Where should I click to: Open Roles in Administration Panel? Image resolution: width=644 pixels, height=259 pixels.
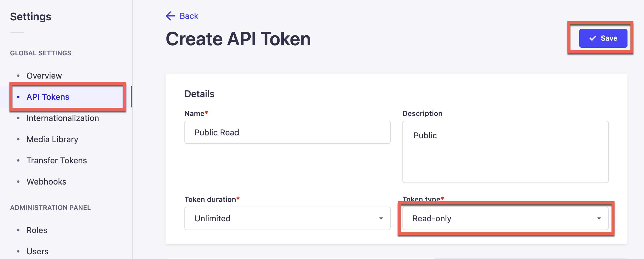(x=37, y=230)
